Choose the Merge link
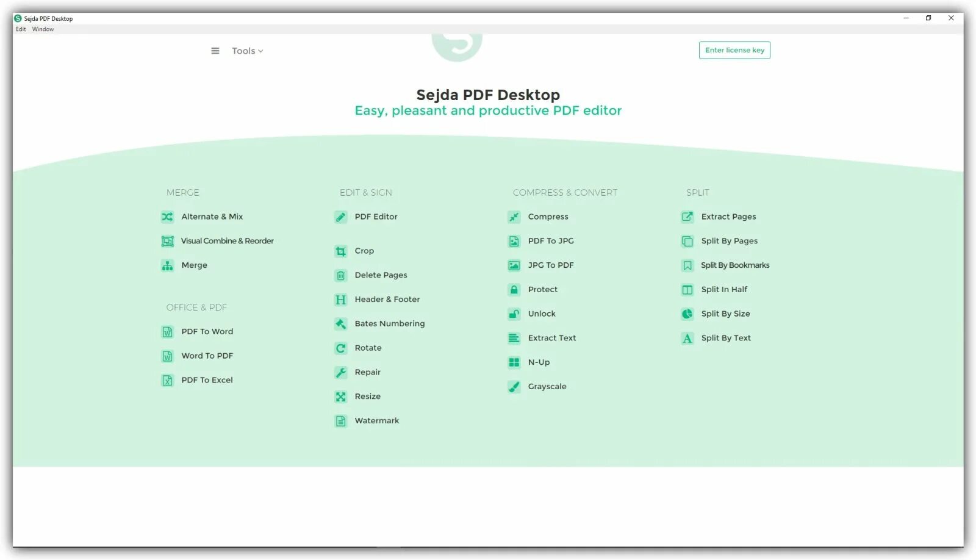 tap(194, 265)
